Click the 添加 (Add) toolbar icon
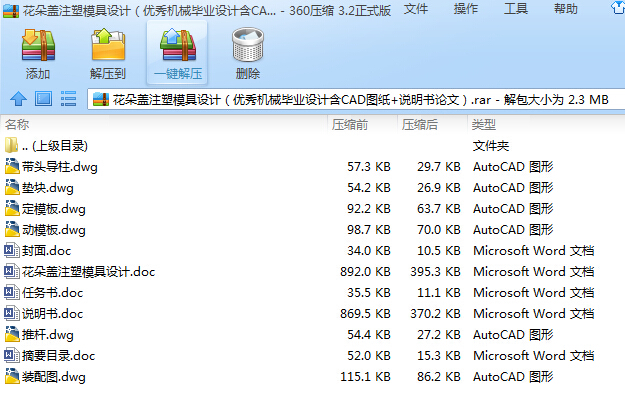Screen dimensions: 625x395 [38, 45]
